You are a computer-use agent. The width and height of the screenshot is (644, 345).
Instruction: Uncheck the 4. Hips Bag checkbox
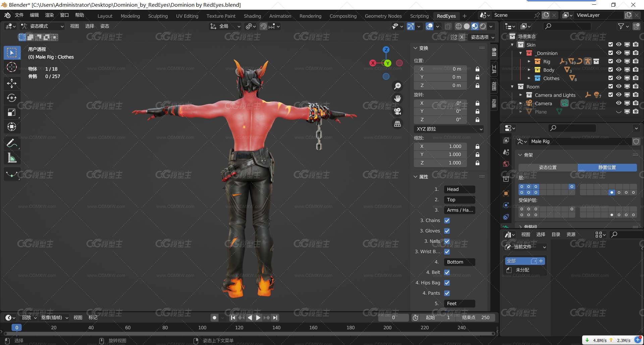pyautogui.click(x=447, y=283)
